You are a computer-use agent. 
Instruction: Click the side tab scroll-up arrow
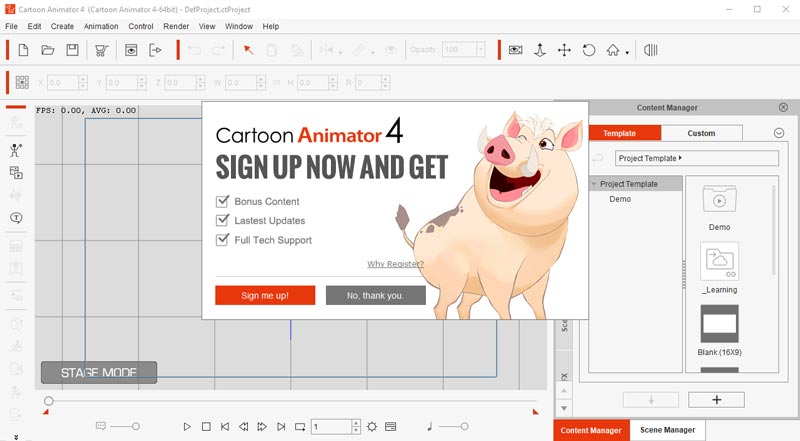(x=564, y=390)
